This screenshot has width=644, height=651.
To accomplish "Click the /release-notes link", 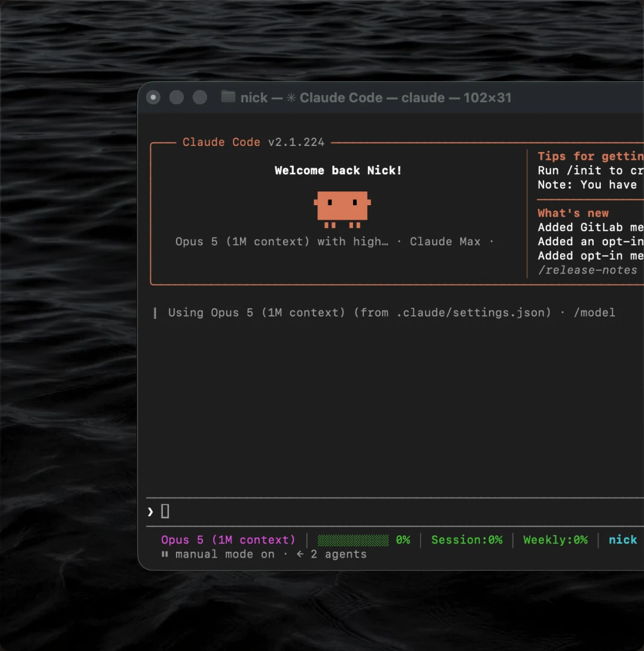I will coord(587,270).
